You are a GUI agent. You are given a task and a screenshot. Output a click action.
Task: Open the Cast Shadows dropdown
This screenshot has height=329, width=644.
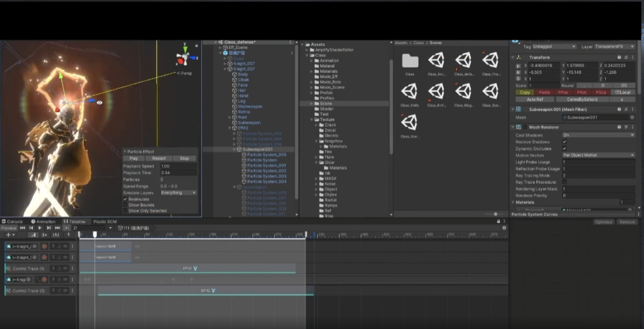pyautogui.click(x=598, y=136)
